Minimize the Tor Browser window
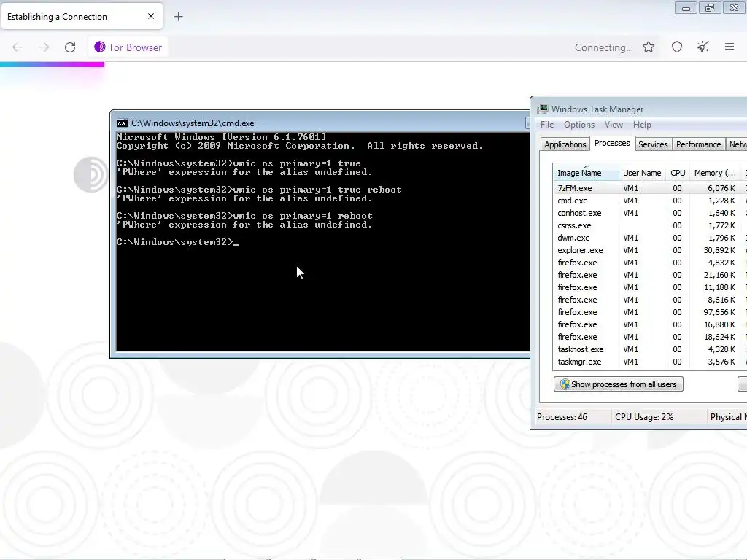Screen dimensions: 747x560 (686, 7)
